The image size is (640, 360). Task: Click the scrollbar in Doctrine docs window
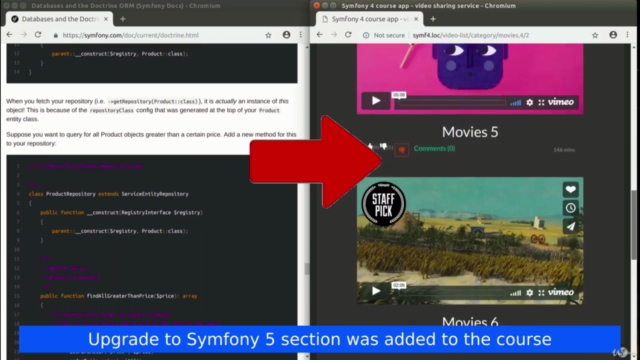(307, 269)
